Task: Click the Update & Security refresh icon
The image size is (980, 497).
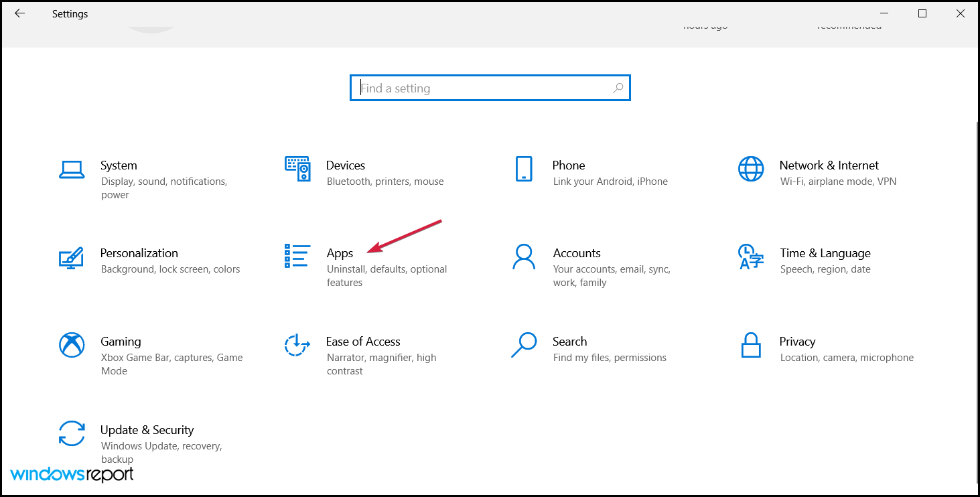Action: tap(72, 433)
